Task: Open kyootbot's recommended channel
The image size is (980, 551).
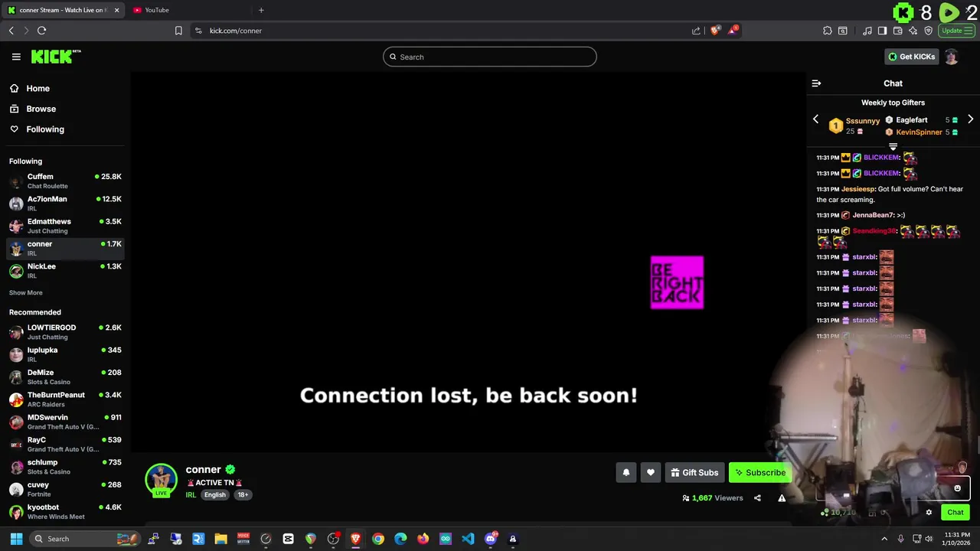Action: (65, 512)
